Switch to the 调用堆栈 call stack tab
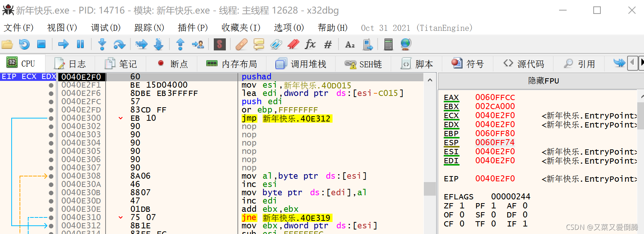The height and width of the screenshot is (234, 644). click(x=301, y=64)
